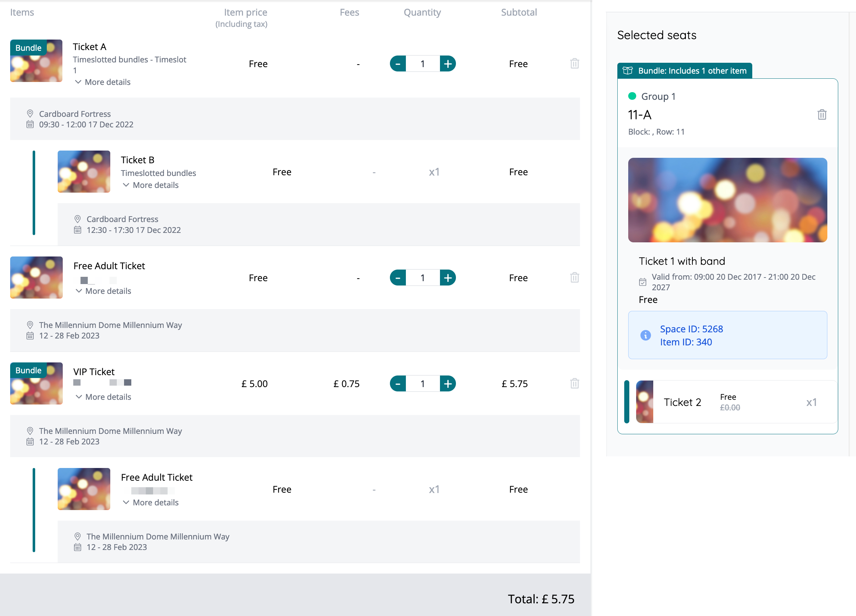Delete Ticket A bundle with trash icon
Viewport: 856px width, 616px height.
point(575,63)
